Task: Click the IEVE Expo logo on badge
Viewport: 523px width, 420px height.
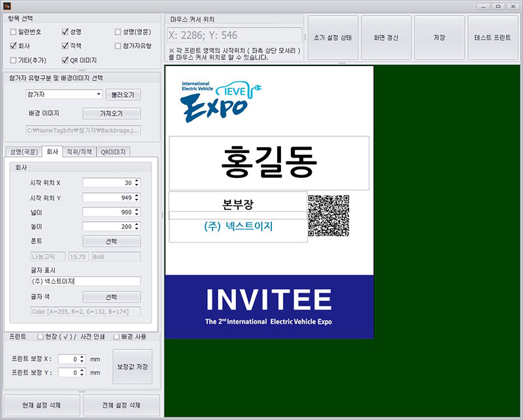Action: coord(221,101)
